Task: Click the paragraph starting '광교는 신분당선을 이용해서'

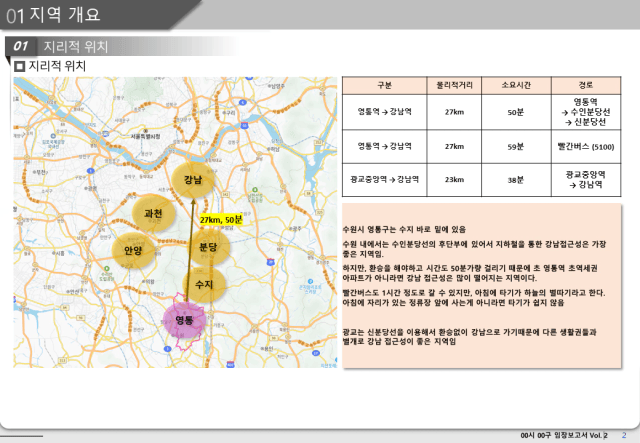Action: (469, 336)
